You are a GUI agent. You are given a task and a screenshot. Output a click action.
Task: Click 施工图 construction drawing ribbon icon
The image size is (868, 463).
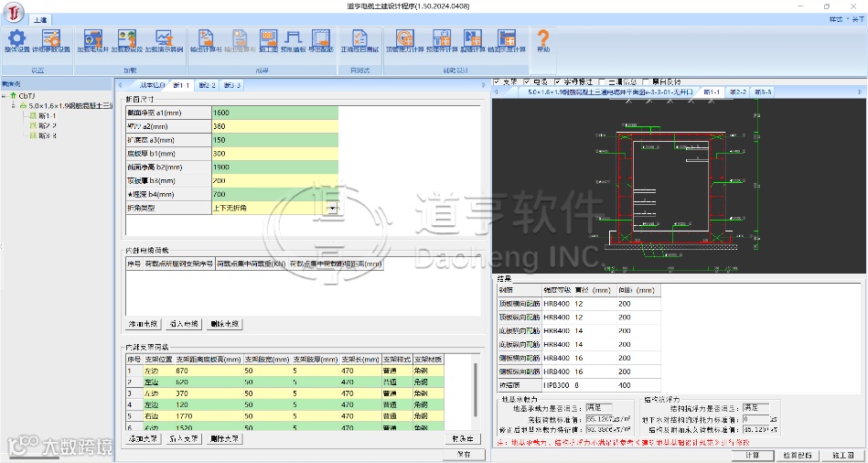tap(269, 41)
